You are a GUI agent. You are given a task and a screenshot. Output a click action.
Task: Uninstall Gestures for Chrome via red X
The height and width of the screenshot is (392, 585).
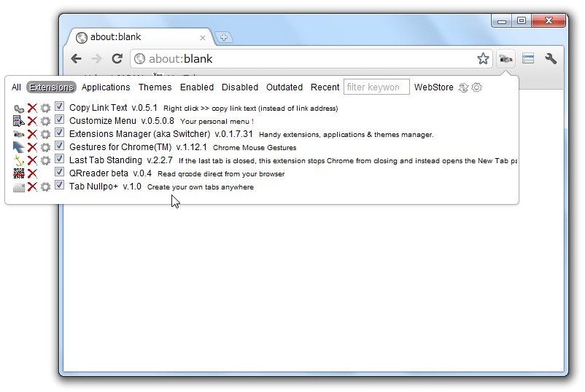(32, 147)
